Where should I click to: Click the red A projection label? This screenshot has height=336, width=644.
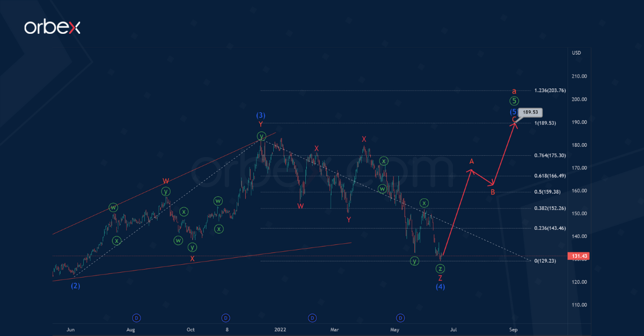[472, 161]
